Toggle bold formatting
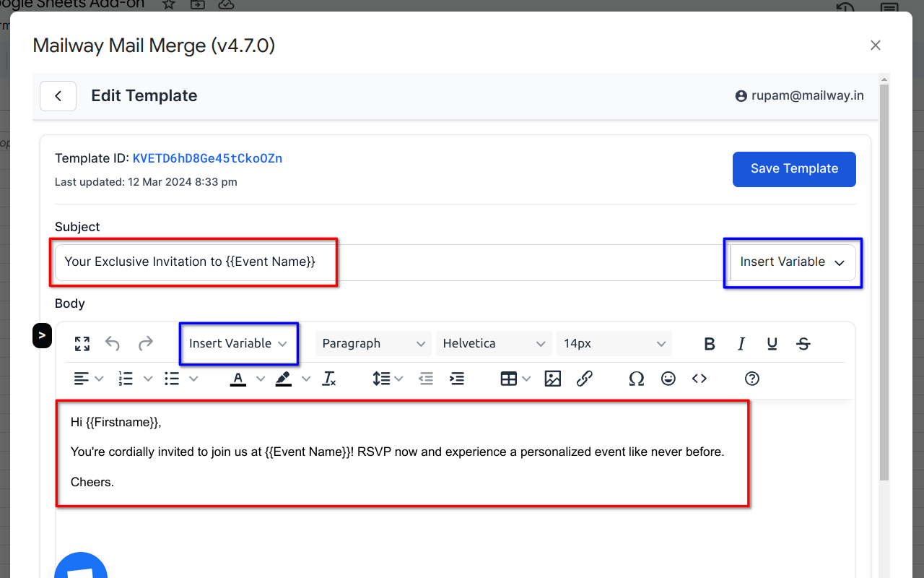This screenshot has height=578, width=924. (x=710, y=344)
